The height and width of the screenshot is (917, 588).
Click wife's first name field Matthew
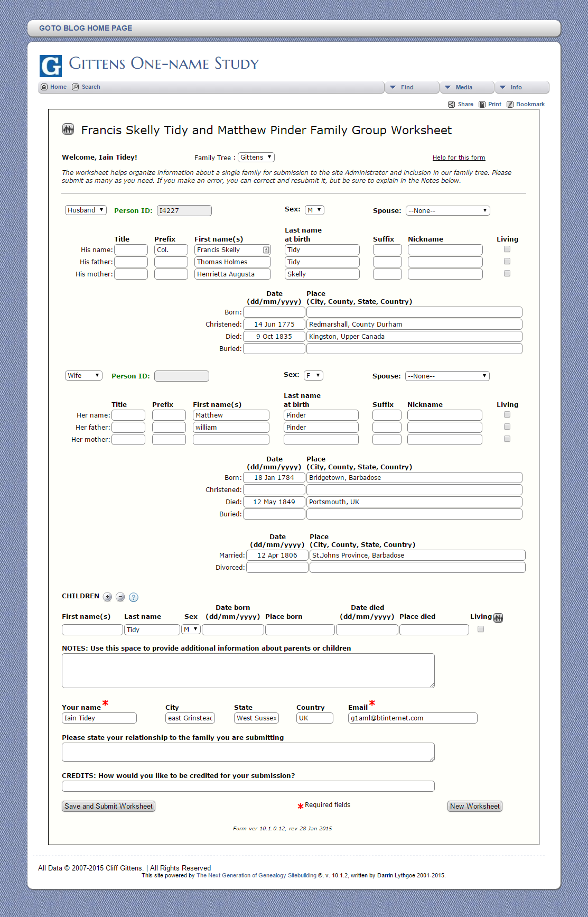pyautogui.click(x=231, y=415)
